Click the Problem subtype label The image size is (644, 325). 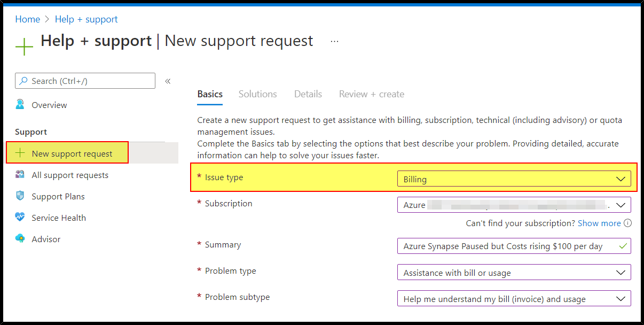237,297
